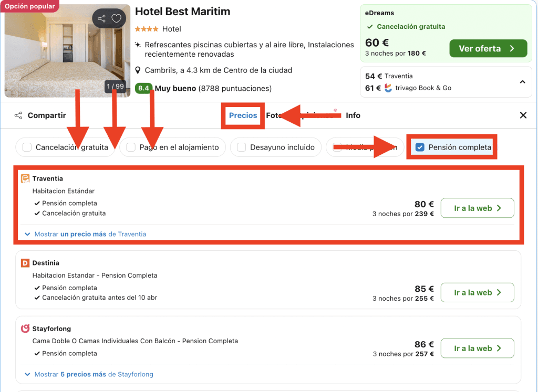The image size is (538, 392).
Task: Click Ir a la web for Destinia
Action: click(x=477, y=293)
